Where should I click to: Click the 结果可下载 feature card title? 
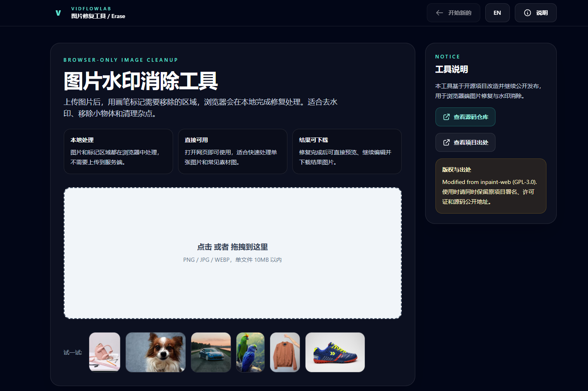click(x=313, y=140)
